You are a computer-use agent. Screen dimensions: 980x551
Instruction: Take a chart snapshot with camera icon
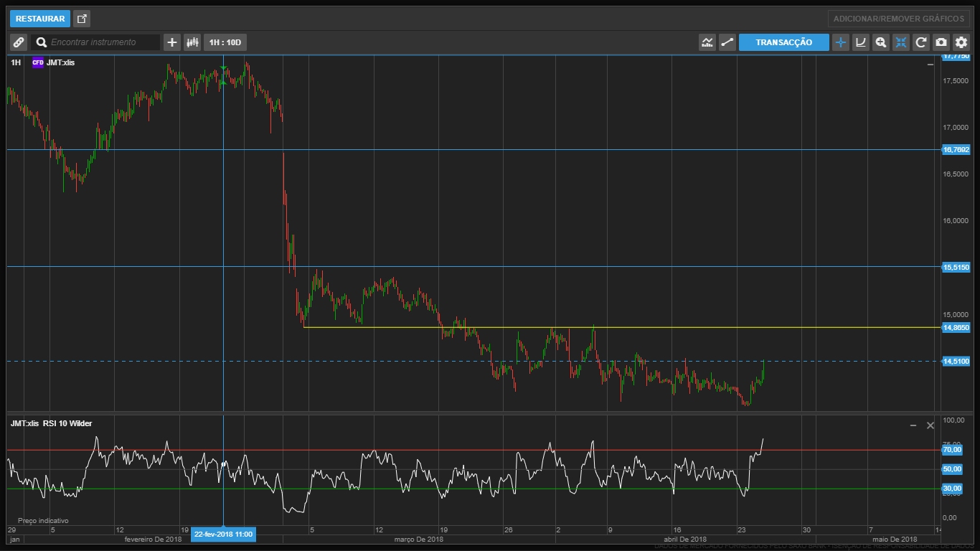[941, 42]
